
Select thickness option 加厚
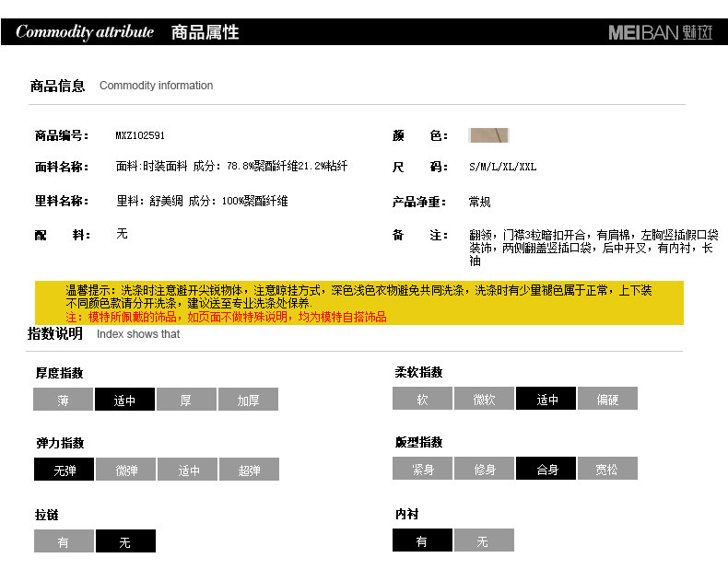pyautogui.click(x=249, y=400)
